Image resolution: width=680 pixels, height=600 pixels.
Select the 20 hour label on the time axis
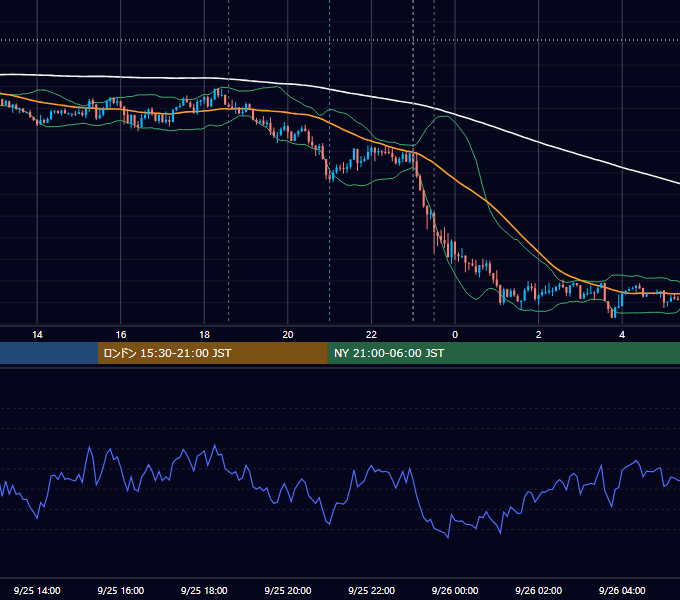coord(288,335)
